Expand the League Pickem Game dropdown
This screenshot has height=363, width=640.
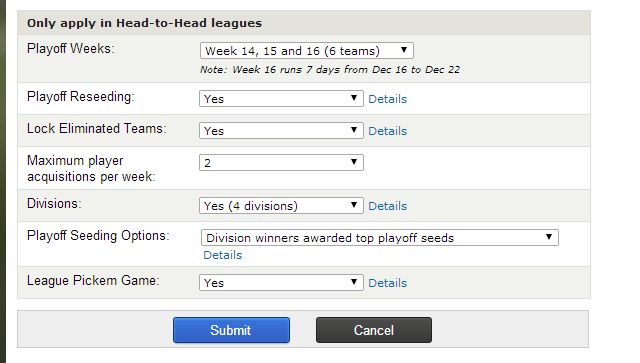point(281,283)
